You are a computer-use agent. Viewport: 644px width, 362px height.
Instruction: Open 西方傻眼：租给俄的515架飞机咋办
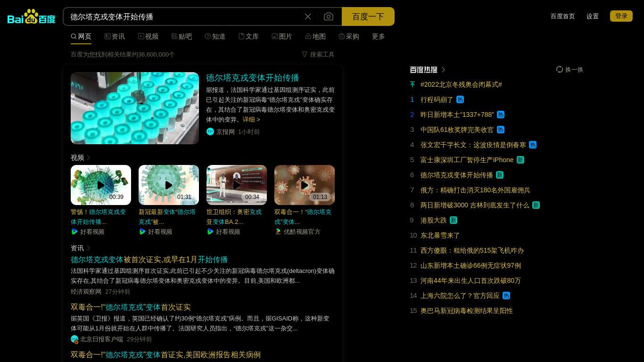point(472,250)
